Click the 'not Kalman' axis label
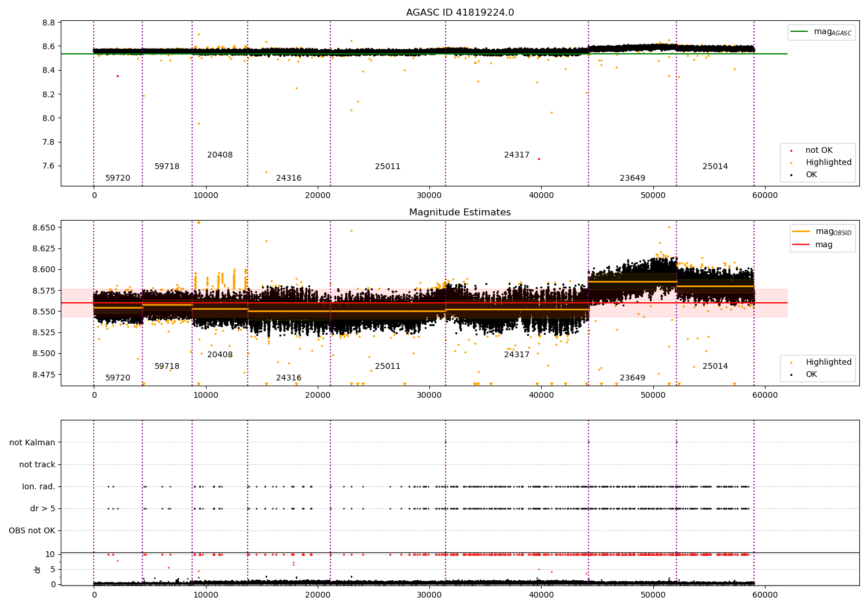Image resolution: width=868 pixels, height=608 pixels. 32,442
